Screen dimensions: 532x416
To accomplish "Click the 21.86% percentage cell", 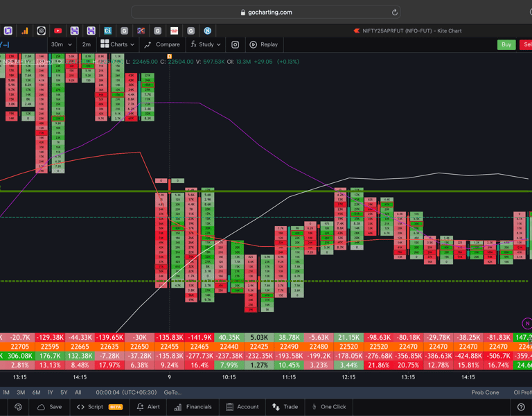I will (379, 365).
